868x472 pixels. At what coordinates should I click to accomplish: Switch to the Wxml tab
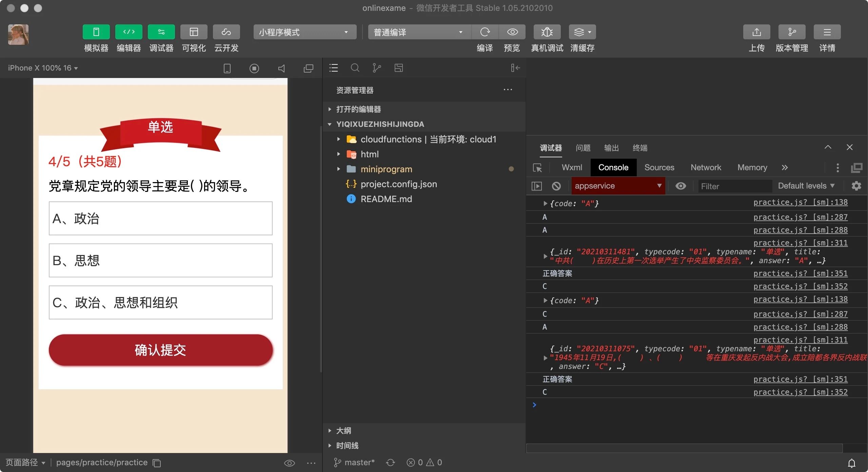(x=572, y=168)
